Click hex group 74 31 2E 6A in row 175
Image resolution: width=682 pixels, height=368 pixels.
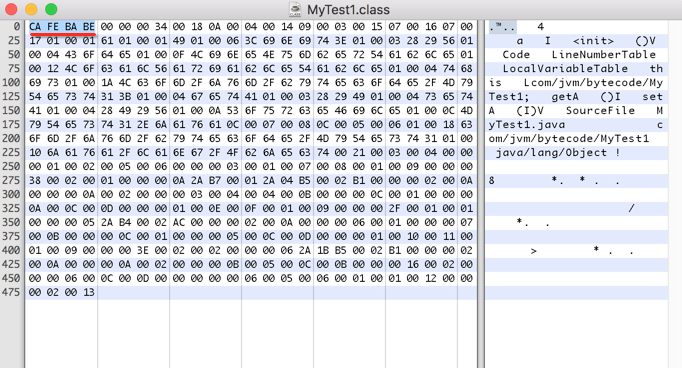point(134,124)
